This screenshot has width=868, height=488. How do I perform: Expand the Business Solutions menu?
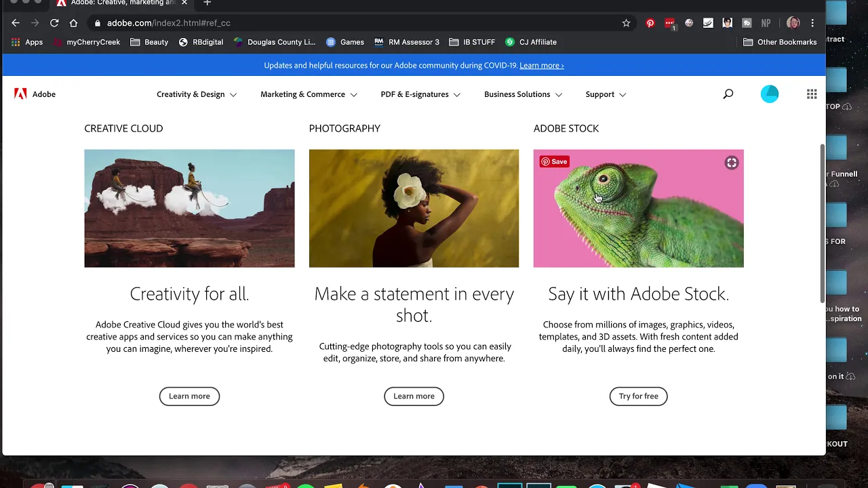[523, 94]
